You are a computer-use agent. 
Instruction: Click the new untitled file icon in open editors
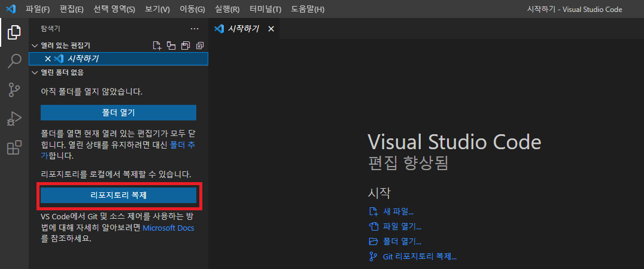point(157,46)
